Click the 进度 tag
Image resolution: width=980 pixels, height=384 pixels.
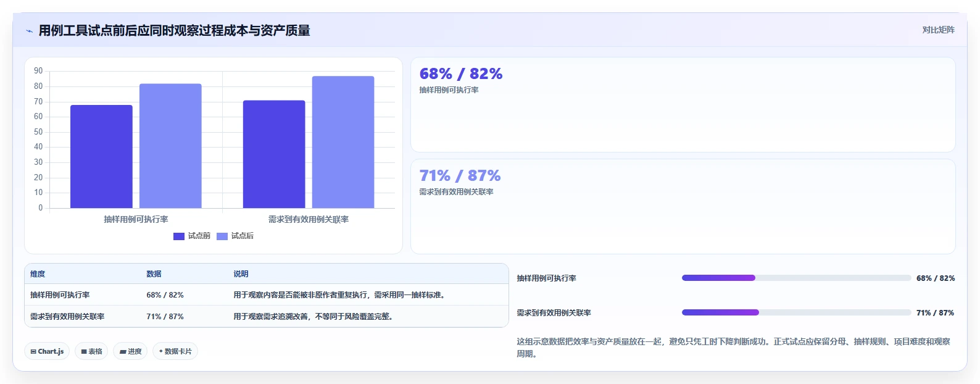point(130,351)
